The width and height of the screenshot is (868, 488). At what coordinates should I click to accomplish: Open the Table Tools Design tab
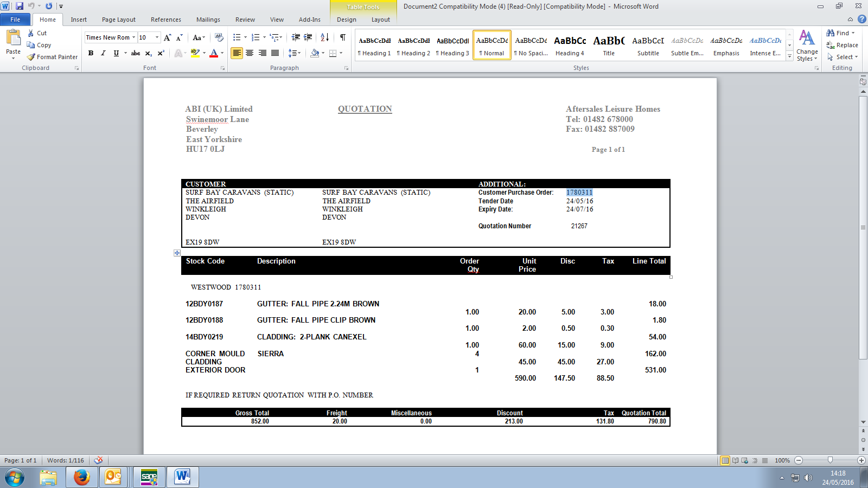point(346,20)
